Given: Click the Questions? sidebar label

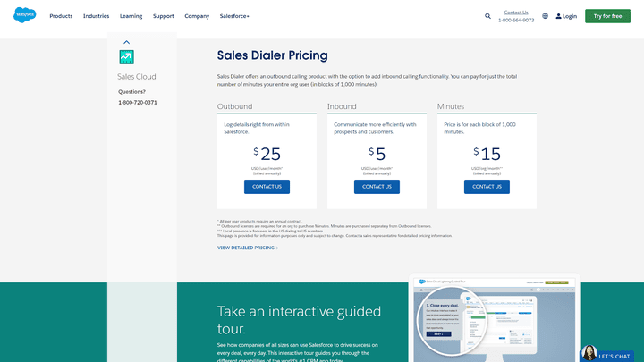Looking at the screenshot, I should tap(131, 92).
